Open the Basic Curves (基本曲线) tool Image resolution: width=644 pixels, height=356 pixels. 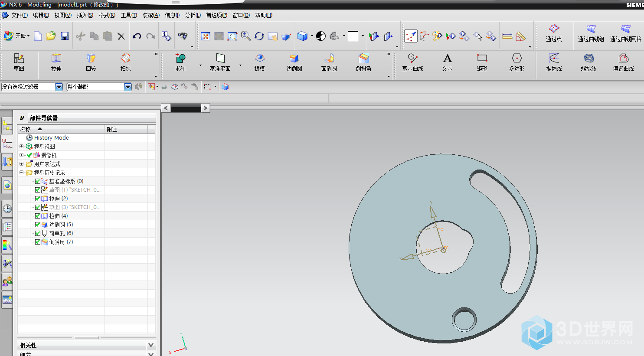[412, 62]
